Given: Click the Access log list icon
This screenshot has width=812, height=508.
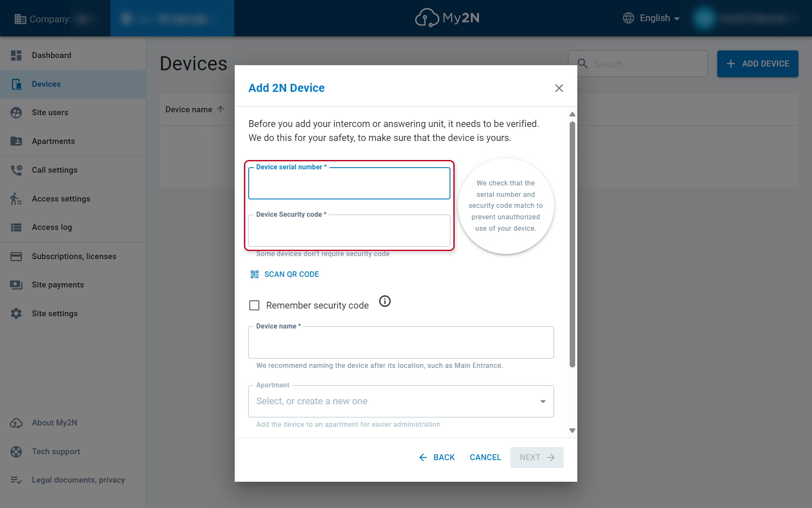Looking at the screenshot, I should (16, 227).
